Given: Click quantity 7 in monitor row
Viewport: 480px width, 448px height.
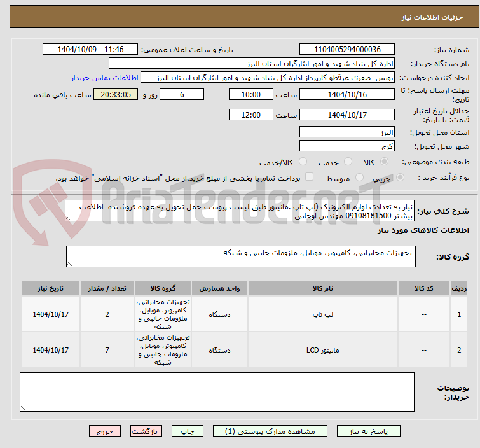Looking at the screenshot, I should (107, 350).
